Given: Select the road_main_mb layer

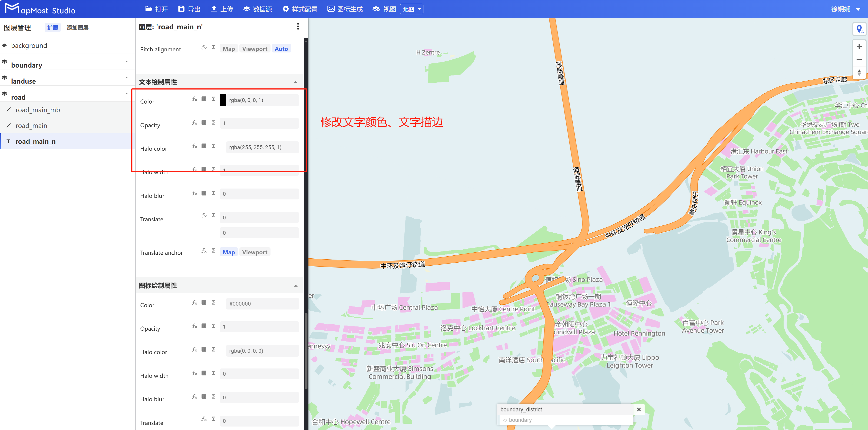Looking at the screenshot, I should [x=38, y=110].
